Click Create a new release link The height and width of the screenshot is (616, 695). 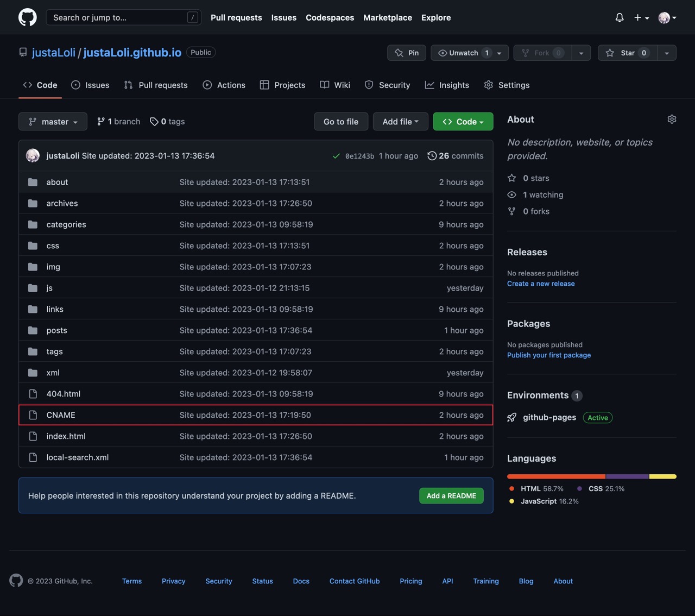(541, 284)
